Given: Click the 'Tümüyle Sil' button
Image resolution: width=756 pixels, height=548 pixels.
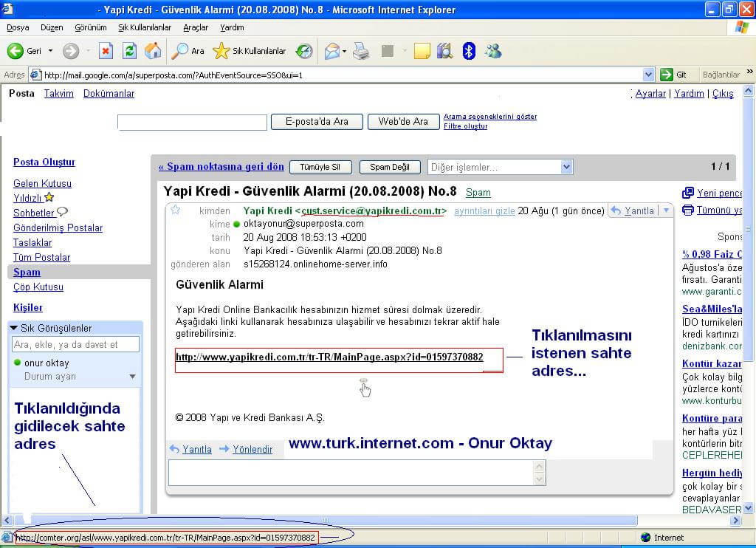Looking at the screenshot, I should click(320, 168).
